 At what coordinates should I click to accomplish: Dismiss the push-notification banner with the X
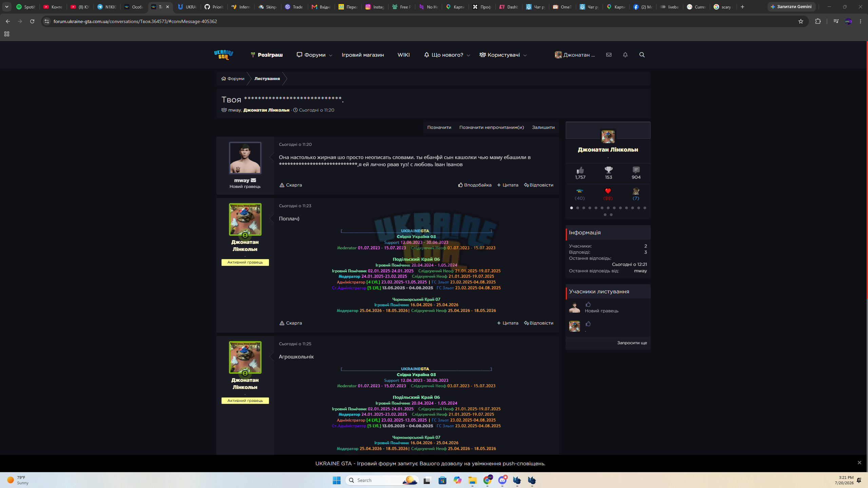pos(859,463)
